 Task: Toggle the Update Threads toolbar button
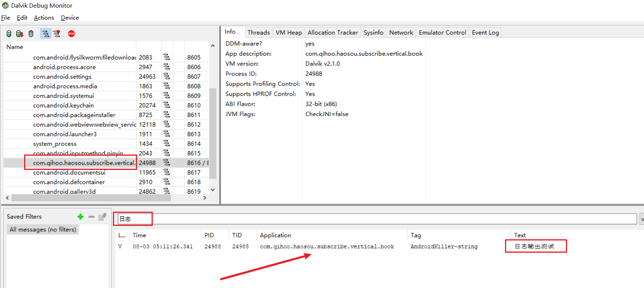[46, 34]
